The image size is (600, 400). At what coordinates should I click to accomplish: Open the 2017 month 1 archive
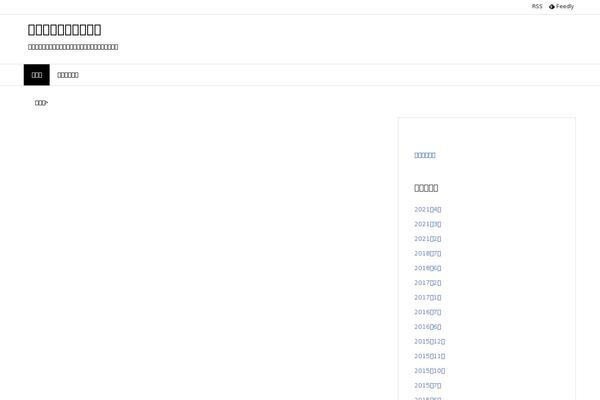click(427, 297)
